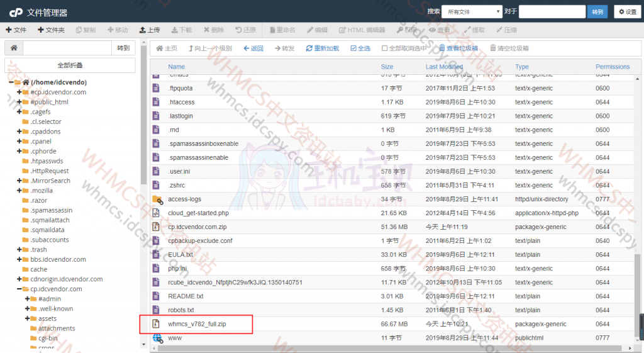644x353 pixels.
Task: Toggle Unselect All (全部取消选中) checkbox
Action: click(385, 48)
